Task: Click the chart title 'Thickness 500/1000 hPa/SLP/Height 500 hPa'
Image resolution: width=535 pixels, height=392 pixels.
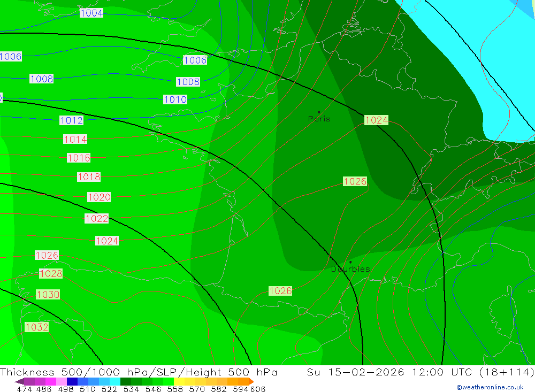Action: (x=139, y=372)
